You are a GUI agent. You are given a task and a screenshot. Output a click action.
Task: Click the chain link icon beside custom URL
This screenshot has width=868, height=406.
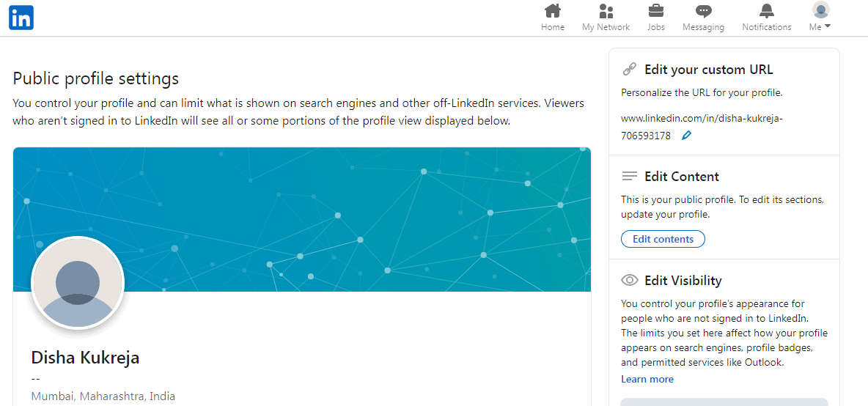tap(630, 69)
